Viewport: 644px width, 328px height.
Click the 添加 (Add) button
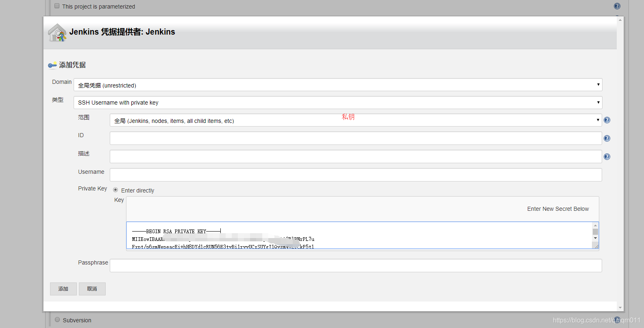(x=63, y=289)
